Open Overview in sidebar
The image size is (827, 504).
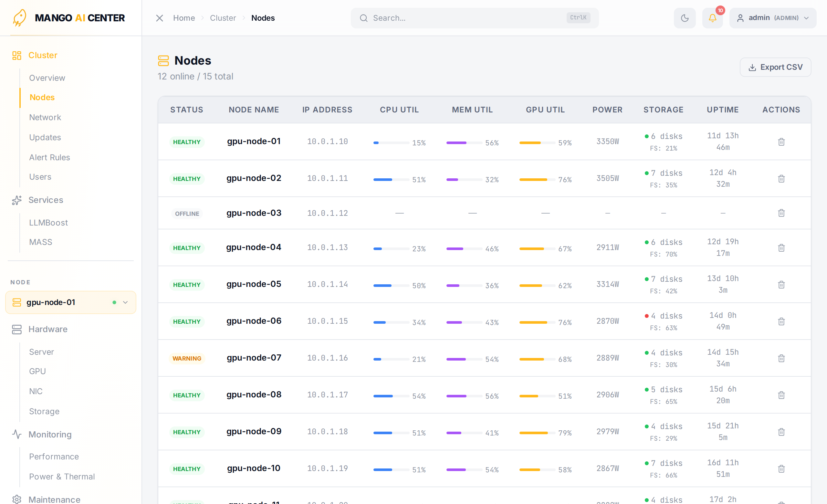click(47, 78)
